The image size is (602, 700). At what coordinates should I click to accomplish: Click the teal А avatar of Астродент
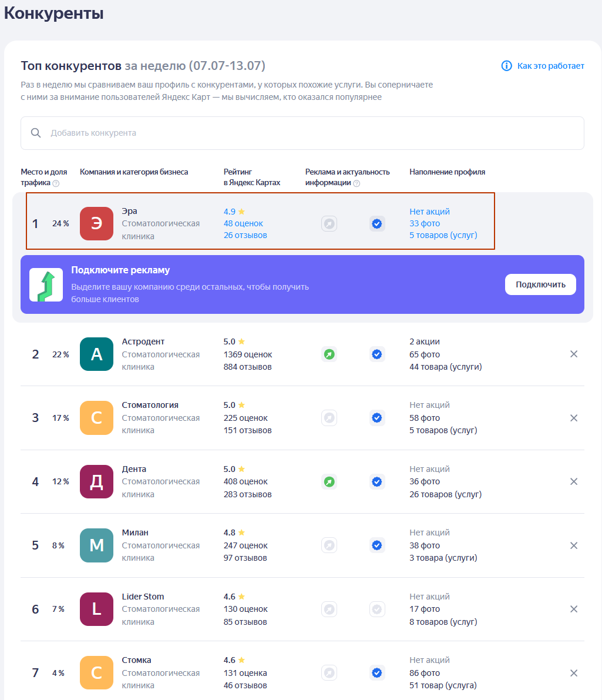point(96,354)
